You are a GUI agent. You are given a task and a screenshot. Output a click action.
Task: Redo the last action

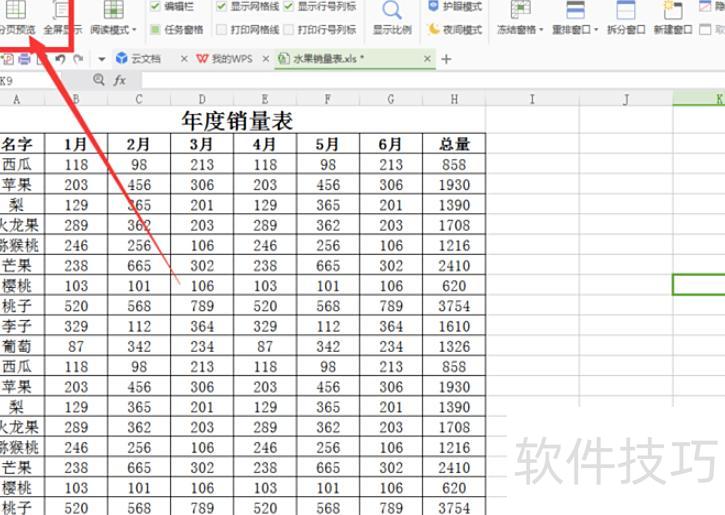tap(79, 59)
